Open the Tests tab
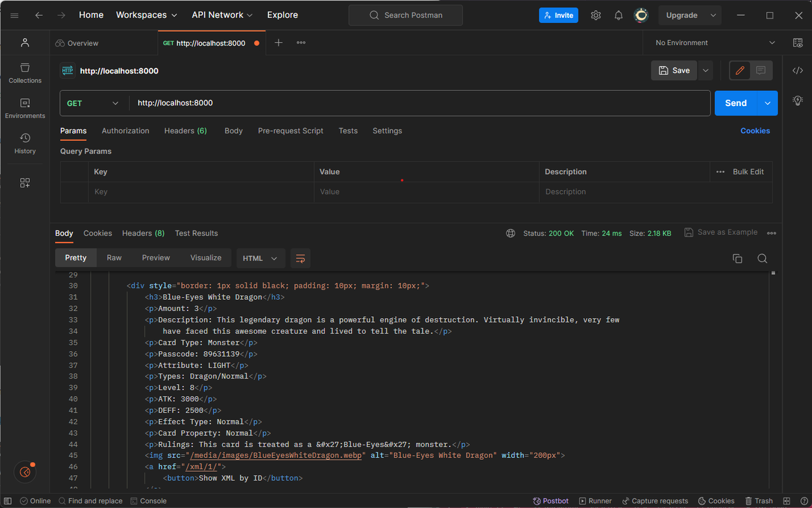Viewport: 812px width, 508px height. pyautogui.click(x=348, y=131)
